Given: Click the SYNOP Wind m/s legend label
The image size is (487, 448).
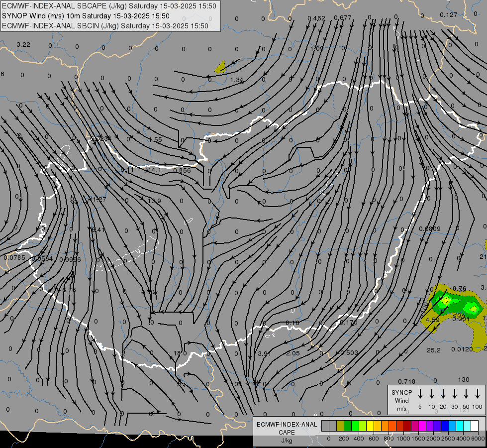Looking at the screenshot, I should pos(401,401).
